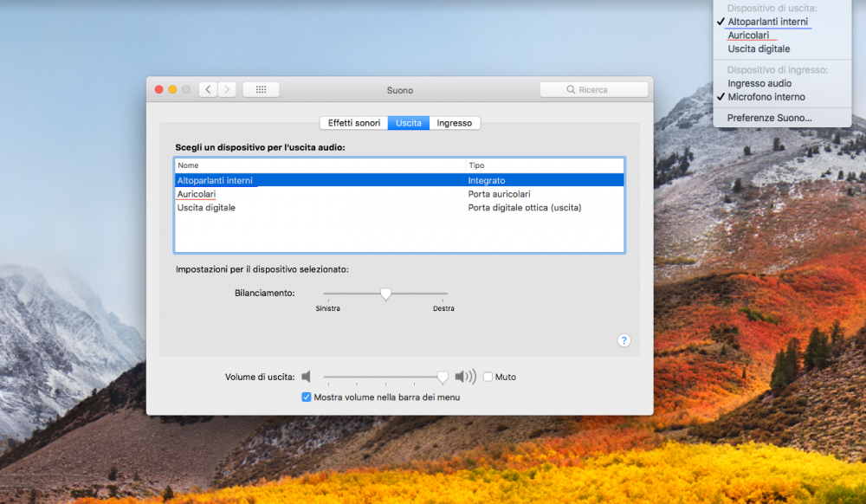Switch to the Effetti sonori tab
Screen dimensions: 866x504
(354, 123)
